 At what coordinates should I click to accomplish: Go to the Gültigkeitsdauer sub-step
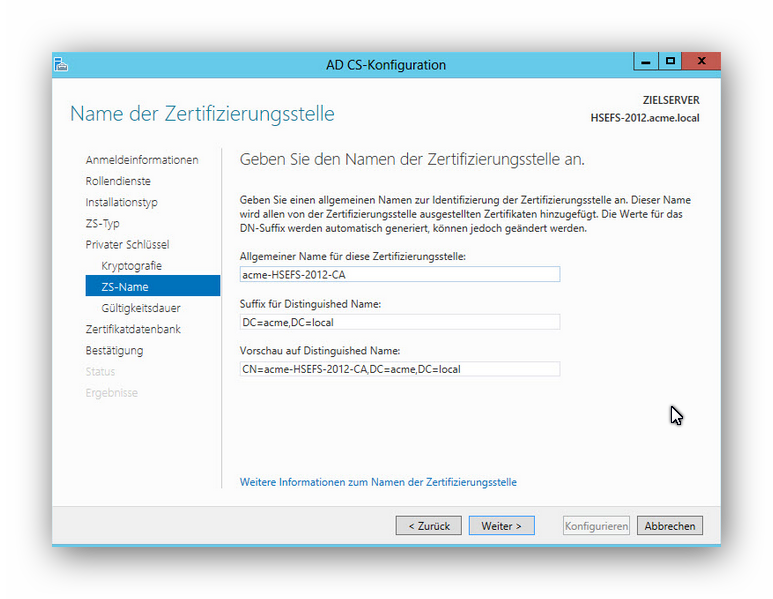coord(141,308)
